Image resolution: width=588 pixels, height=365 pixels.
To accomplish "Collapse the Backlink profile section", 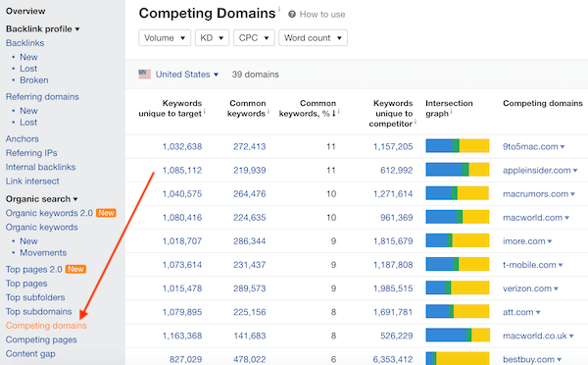I will pyautogui.click(x=43, y=28).
